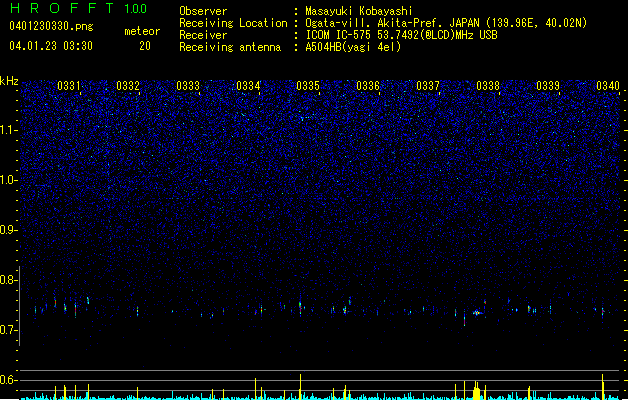
Task: Click the Receiving Location label
Action: click(233, 23)
